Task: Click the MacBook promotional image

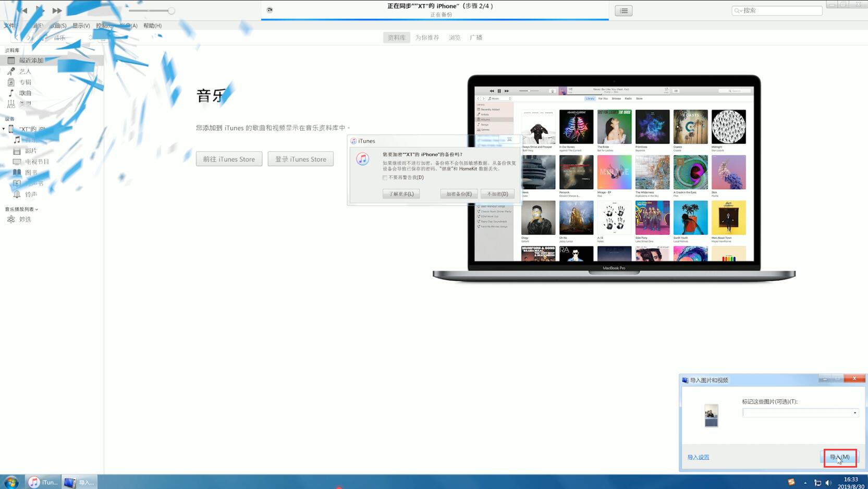Action: [x=614, y=178]
